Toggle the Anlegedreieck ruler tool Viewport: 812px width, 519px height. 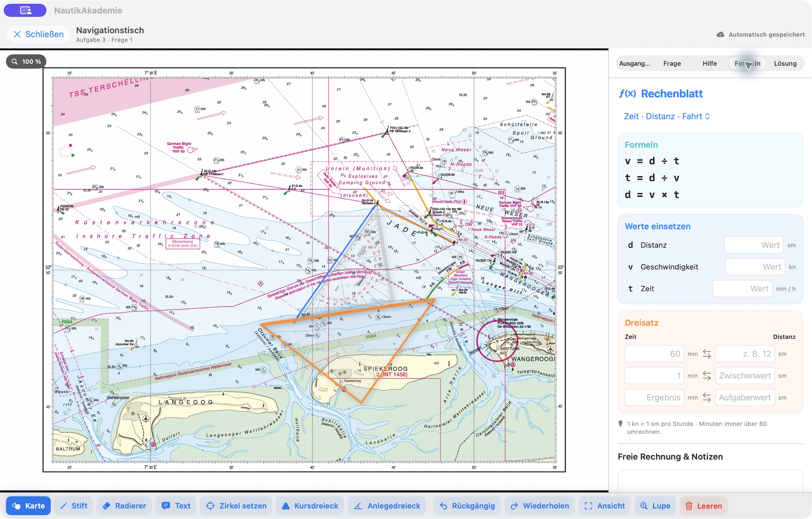387,505
